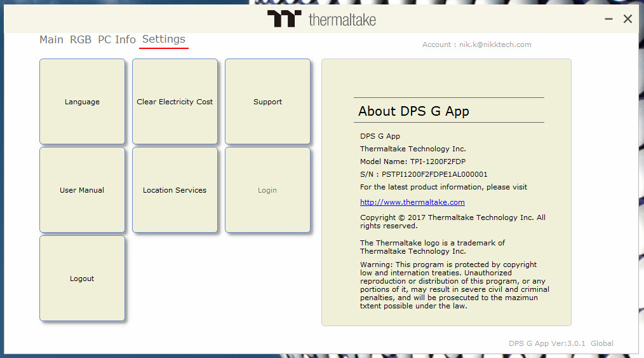Click the account email nik.k@nikktech.com
This screenshot has height=358, width=644.
495,45
